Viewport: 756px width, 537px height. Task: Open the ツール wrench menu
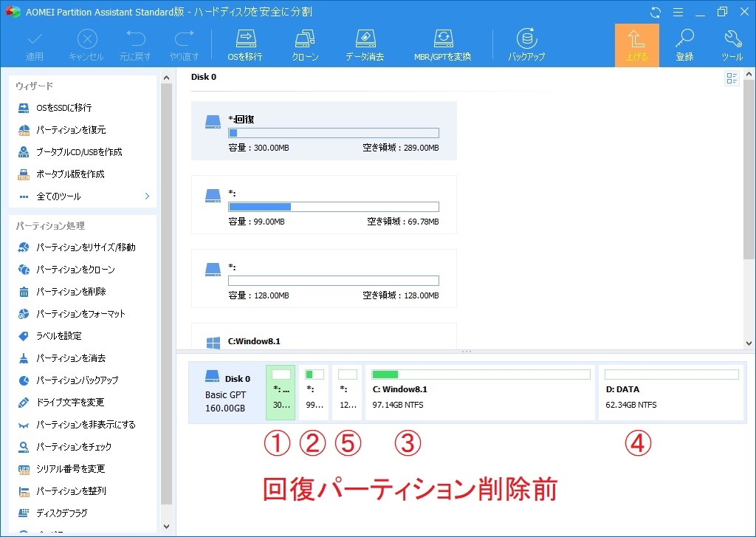tap(732, 46)
